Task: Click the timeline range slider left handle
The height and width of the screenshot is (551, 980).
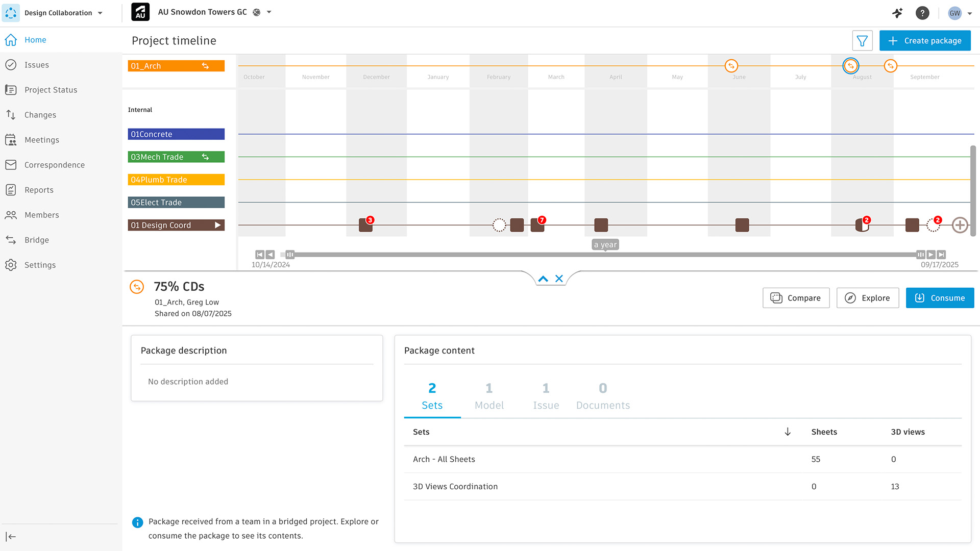Action: click(290, 255)
